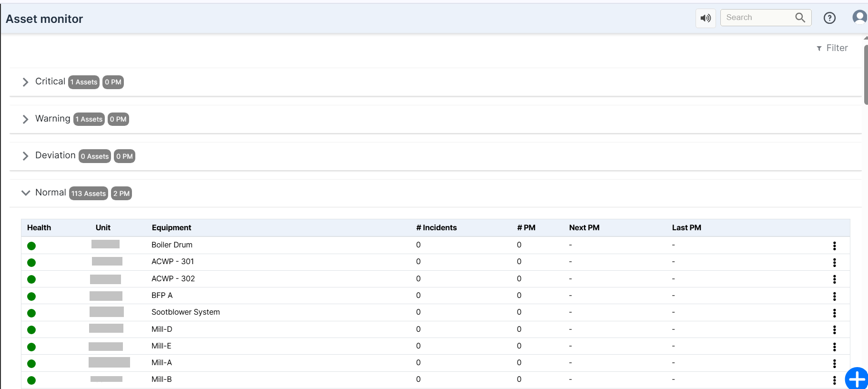Click the search magnifier icon

(800, 18)
